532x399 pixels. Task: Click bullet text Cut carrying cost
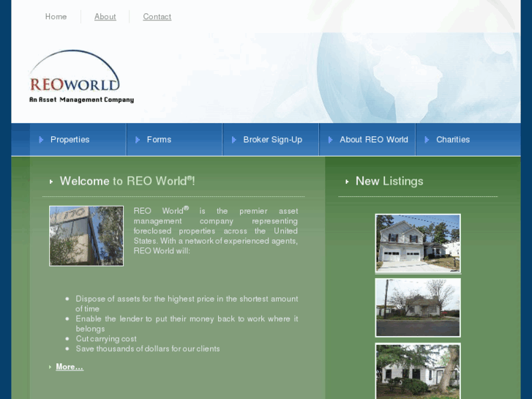pos(106,338)
